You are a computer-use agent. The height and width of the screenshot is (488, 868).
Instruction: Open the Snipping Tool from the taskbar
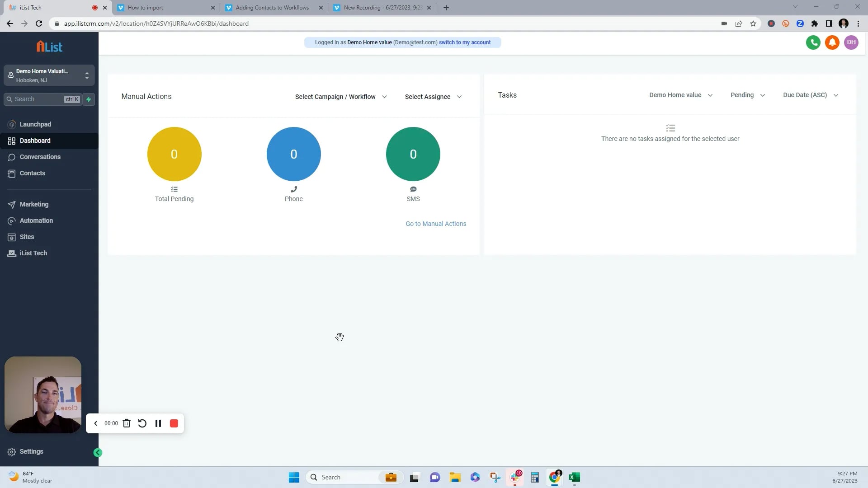coord(495,477)
